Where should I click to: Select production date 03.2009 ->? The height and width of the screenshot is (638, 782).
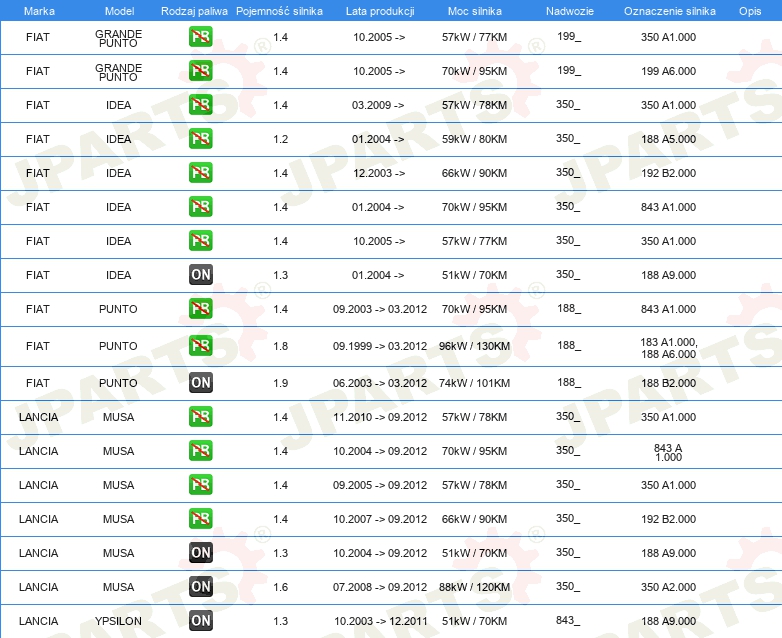click(378, 105)
